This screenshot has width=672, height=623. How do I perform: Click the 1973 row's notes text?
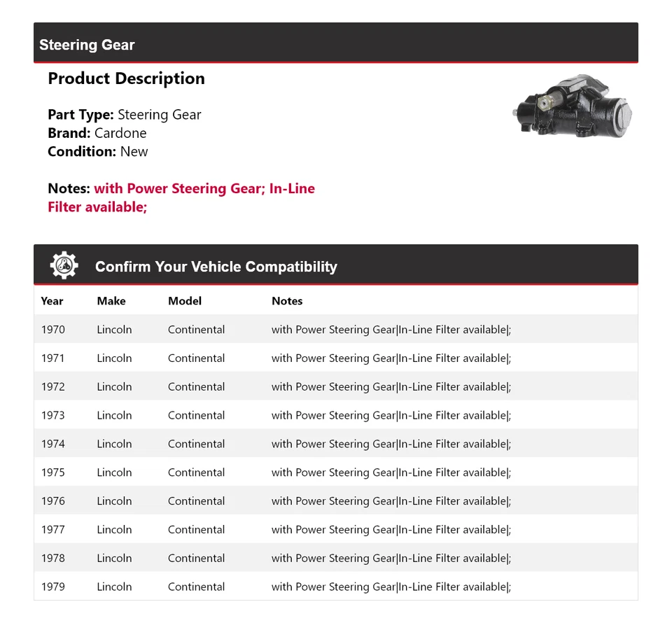pos(391,416)
